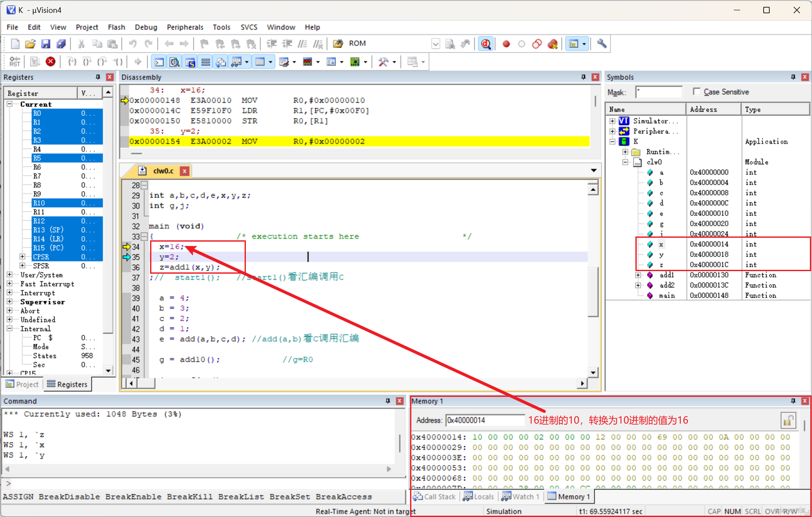Pin the Registers panel
The height and width of the screenshot is (517, 812).
(98, 77)
